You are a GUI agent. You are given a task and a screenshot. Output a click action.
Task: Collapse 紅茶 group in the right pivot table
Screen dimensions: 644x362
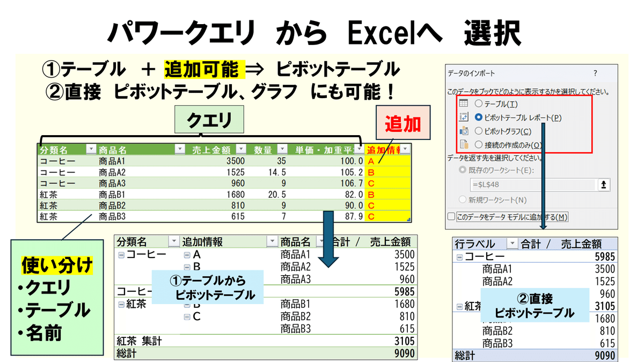tap(459, 306)
